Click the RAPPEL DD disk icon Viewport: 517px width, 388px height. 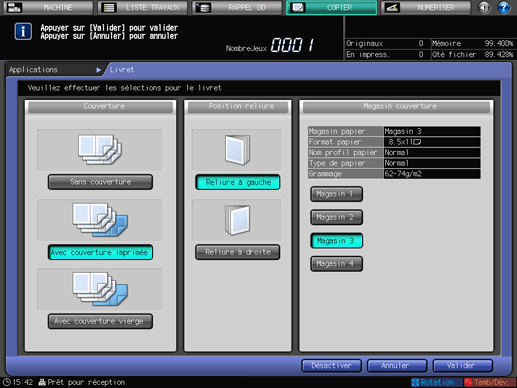tap(203, 7)
